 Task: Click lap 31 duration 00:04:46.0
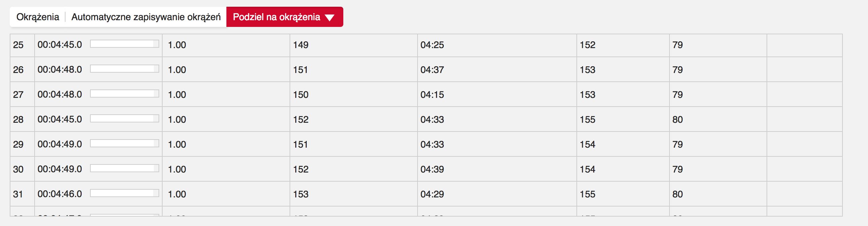pos(60,194)
